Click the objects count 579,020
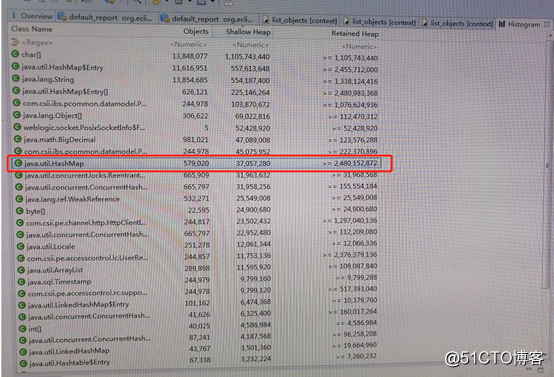 [x=196, y=163]
